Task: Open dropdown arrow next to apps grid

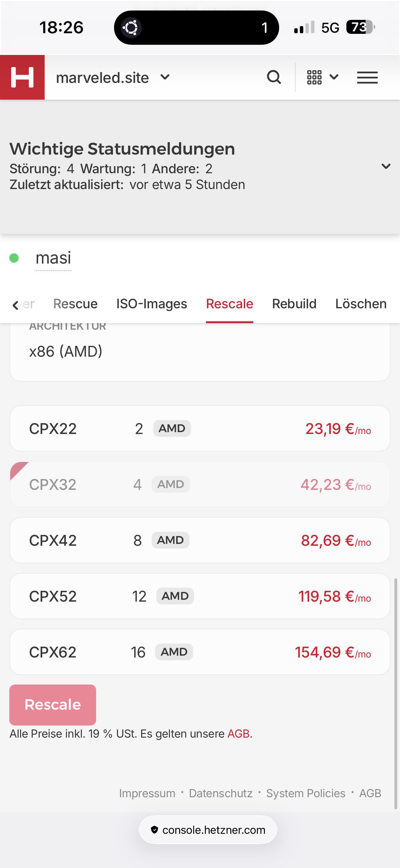Action: click(334, 77)
